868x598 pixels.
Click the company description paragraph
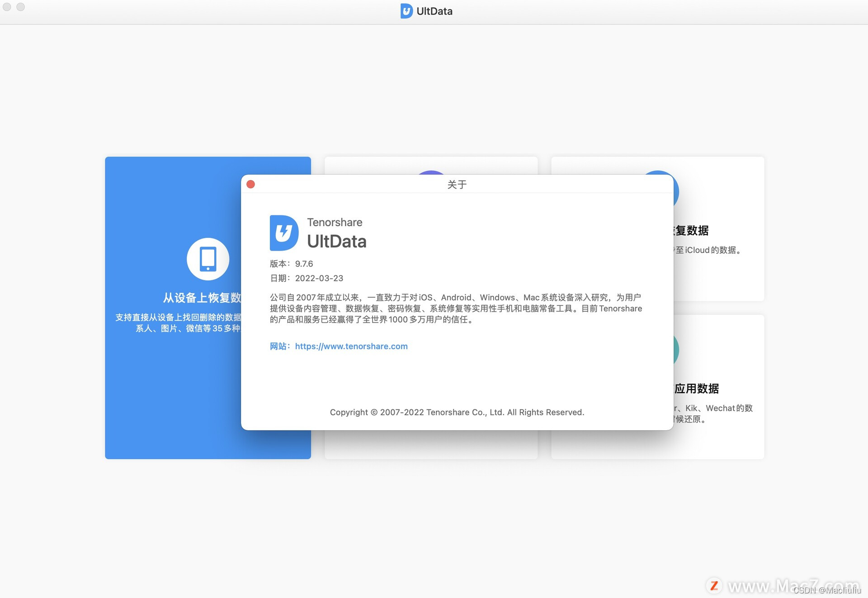[x=456, y=308]
